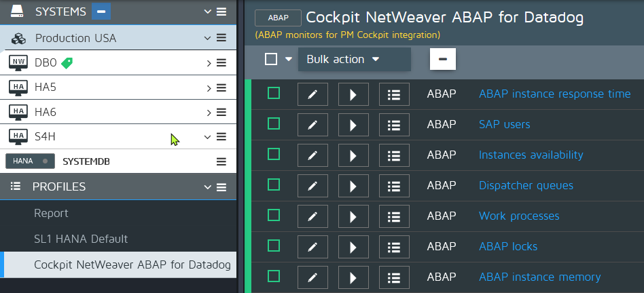Open list icon for Dispatcher queues row

coord(394,186)
